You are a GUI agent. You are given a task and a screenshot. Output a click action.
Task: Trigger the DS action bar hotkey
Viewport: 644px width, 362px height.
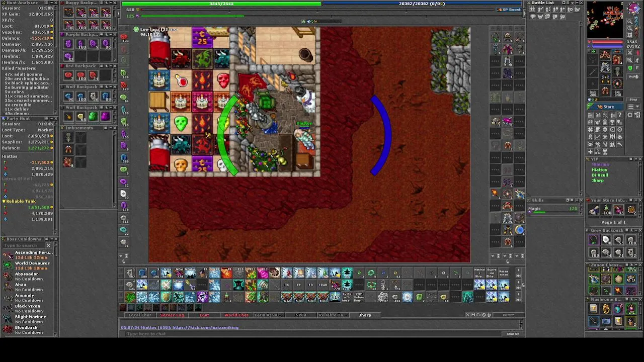click(x=286, y=285)
